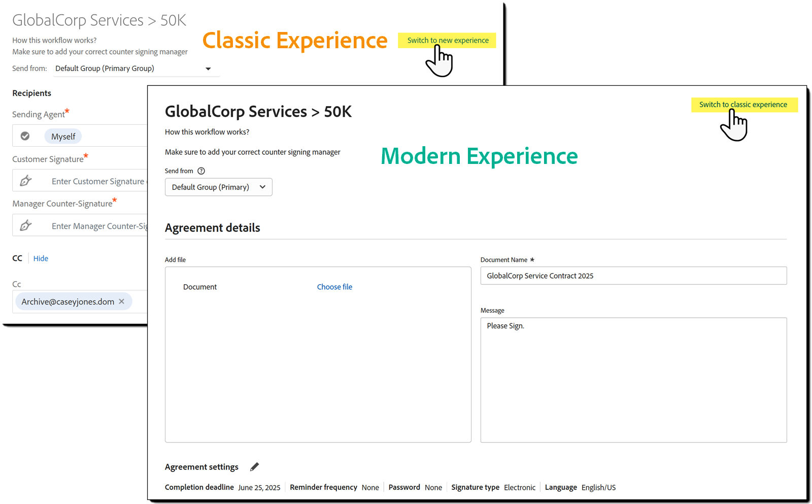Click the Password None setting

(415, 487)
